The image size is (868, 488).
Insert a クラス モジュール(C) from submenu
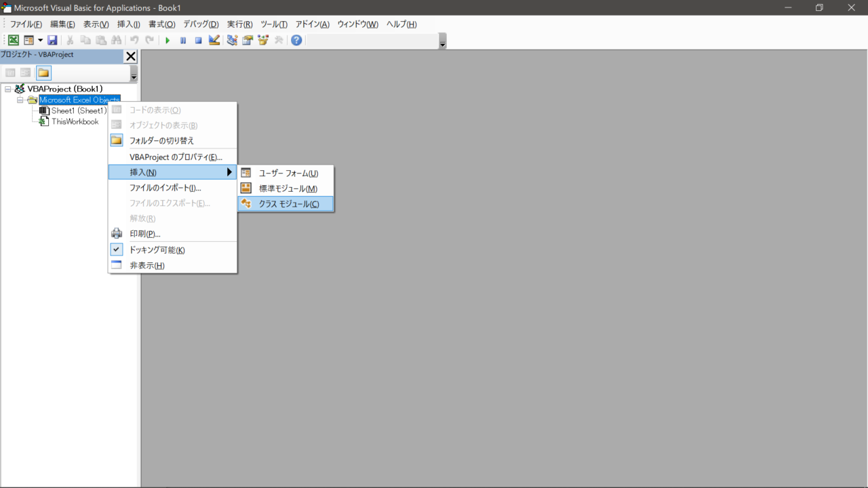point(285,204)
